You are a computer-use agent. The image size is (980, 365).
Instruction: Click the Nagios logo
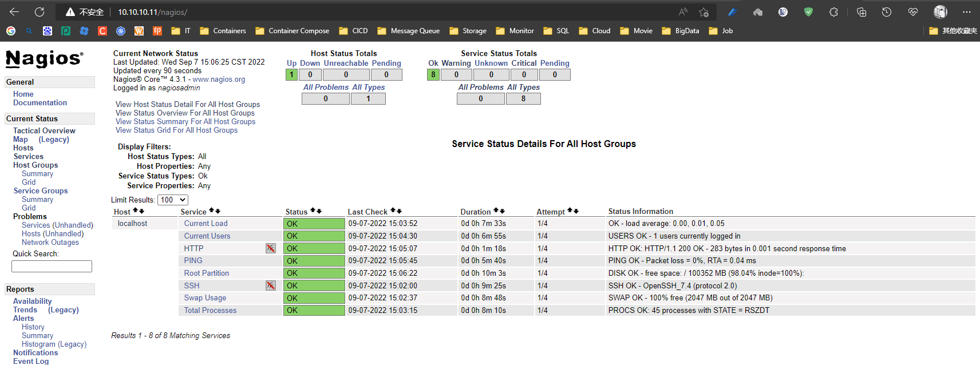[45, 58]
